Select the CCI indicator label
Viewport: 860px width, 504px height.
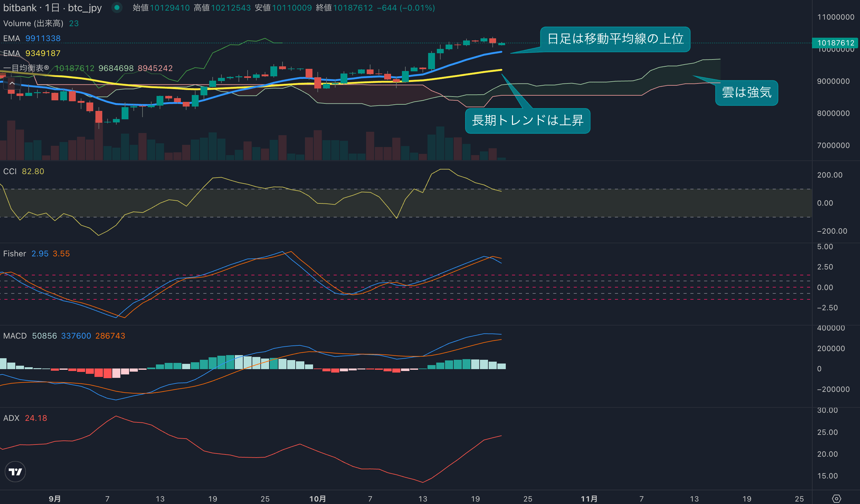[10, 171]
